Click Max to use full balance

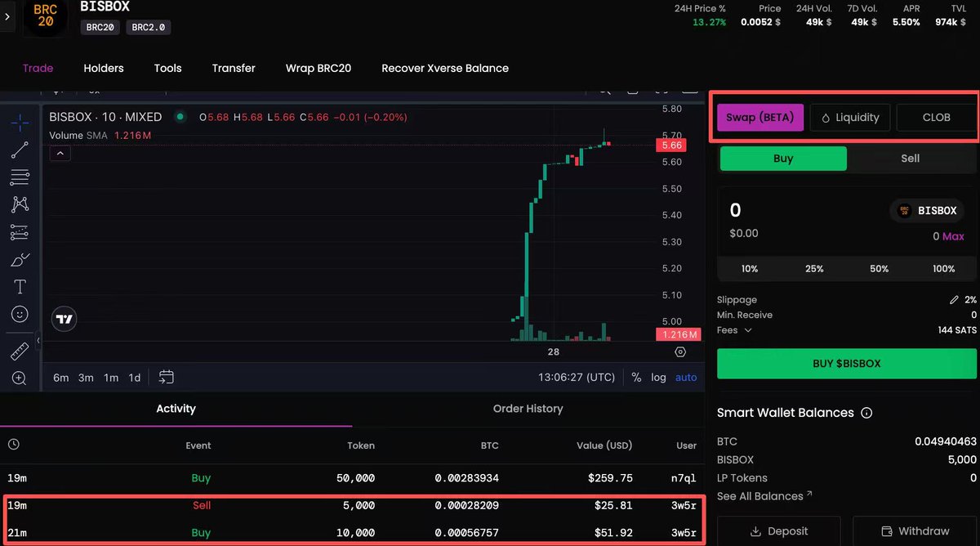click(x=953, y=236)
